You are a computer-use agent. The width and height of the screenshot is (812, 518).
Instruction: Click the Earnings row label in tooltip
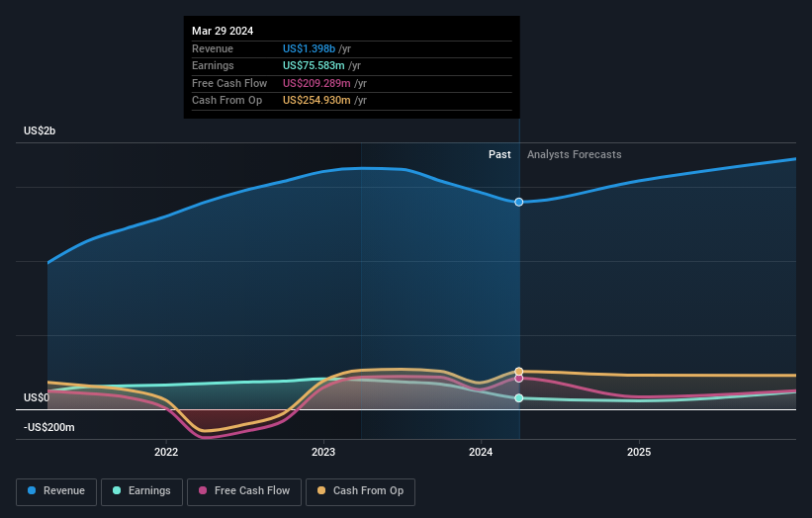(x=213, y=65)
